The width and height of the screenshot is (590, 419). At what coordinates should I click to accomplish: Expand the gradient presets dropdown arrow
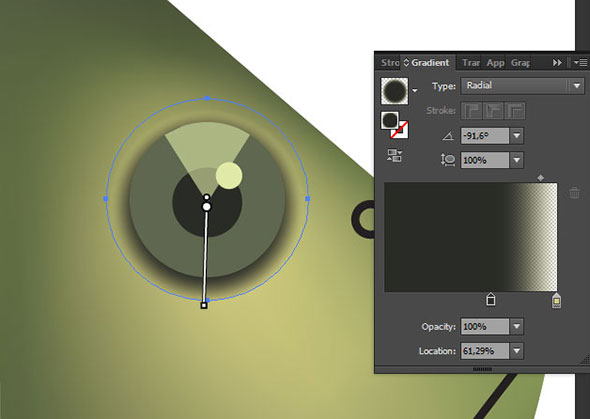(x=415, y=90)
